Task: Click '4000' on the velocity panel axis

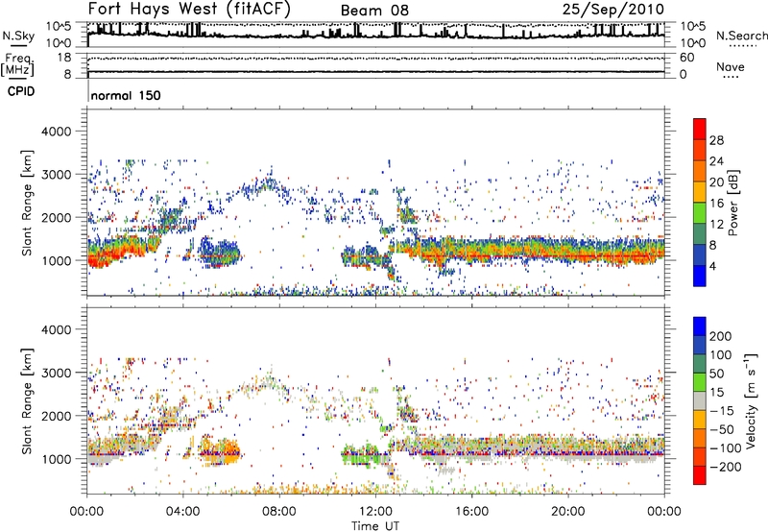Action: click(x=56, y=329)
